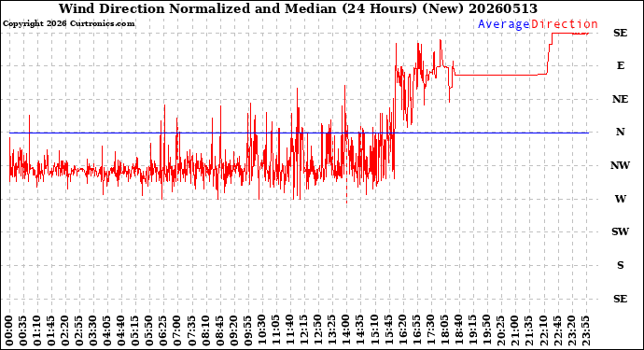Click the 04:05 time axis label
The width and height of the screenshot is (644, 350).
pyautogui.click(x=107, y=330)
